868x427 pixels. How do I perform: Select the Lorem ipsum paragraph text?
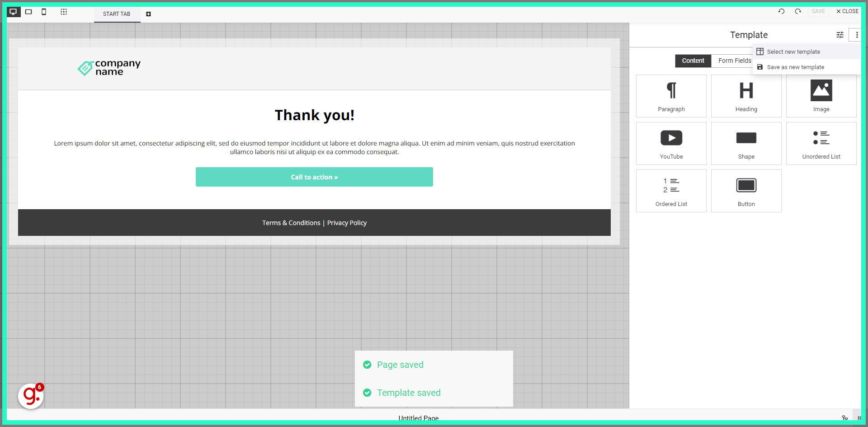point(315,147)
